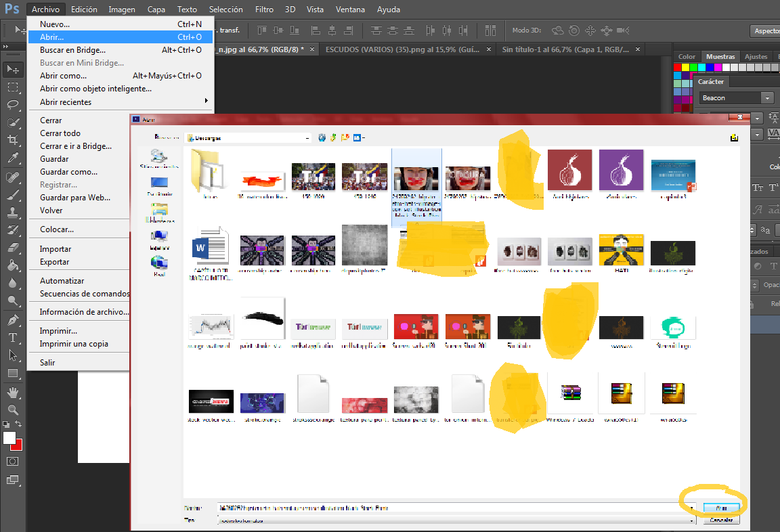This screenshot has height=532, width=780.
Task: Select the Path Selection tool
Action: pos(13,355)
